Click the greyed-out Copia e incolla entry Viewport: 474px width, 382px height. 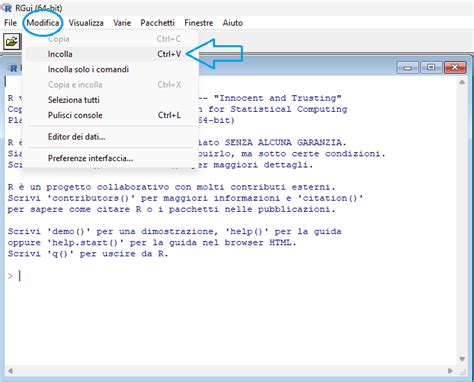tap(110, 85)
